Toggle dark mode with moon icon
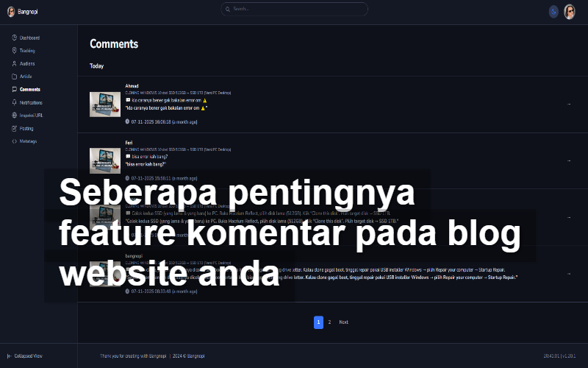The image size is (588, 368). pyautogui.click(x=553, y=12)
